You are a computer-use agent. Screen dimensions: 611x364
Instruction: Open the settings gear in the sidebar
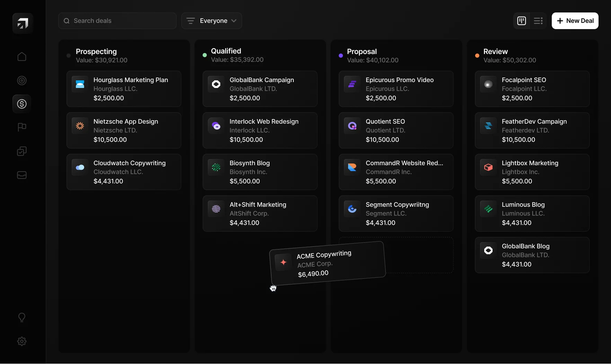tap(22, 341)
